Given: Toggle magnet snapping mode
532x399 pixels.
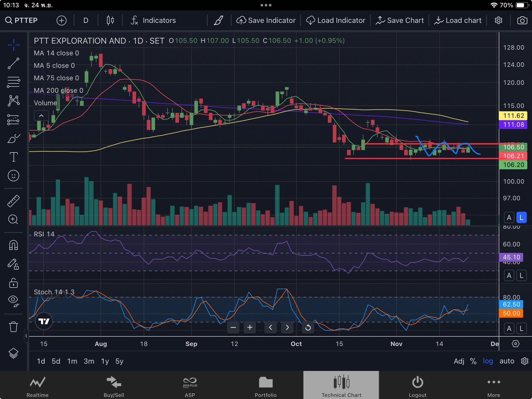Looking at the screenshot, I should [x=14, y=245].
